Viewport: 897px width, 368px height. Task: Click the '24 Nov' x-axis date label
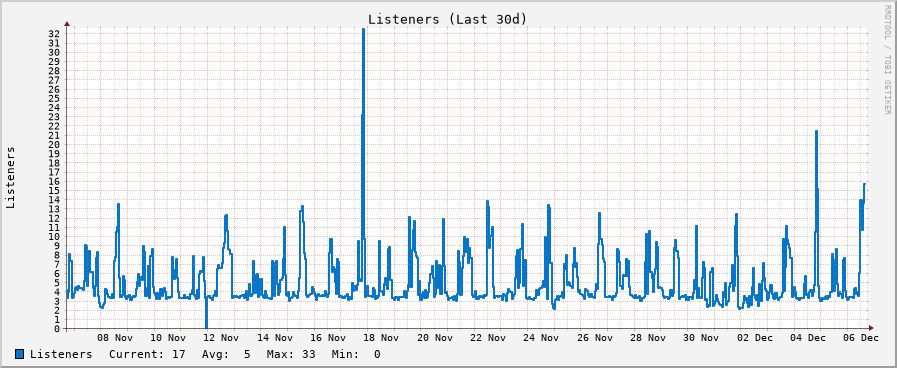(542, 338)
